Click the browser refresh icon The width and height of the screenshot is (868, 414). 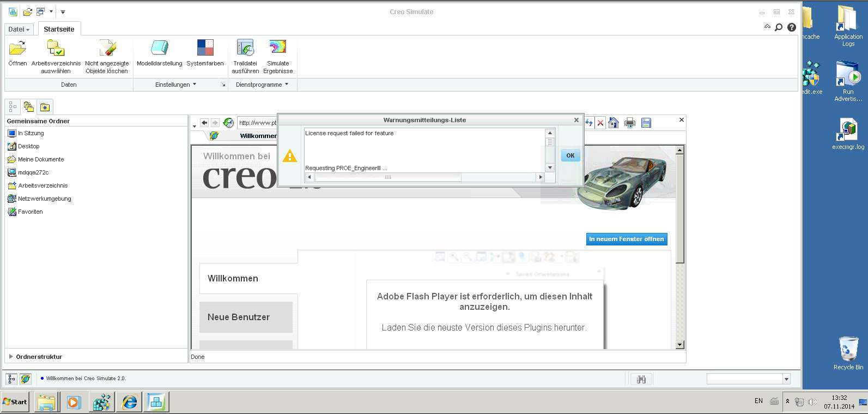click(229, 123)
